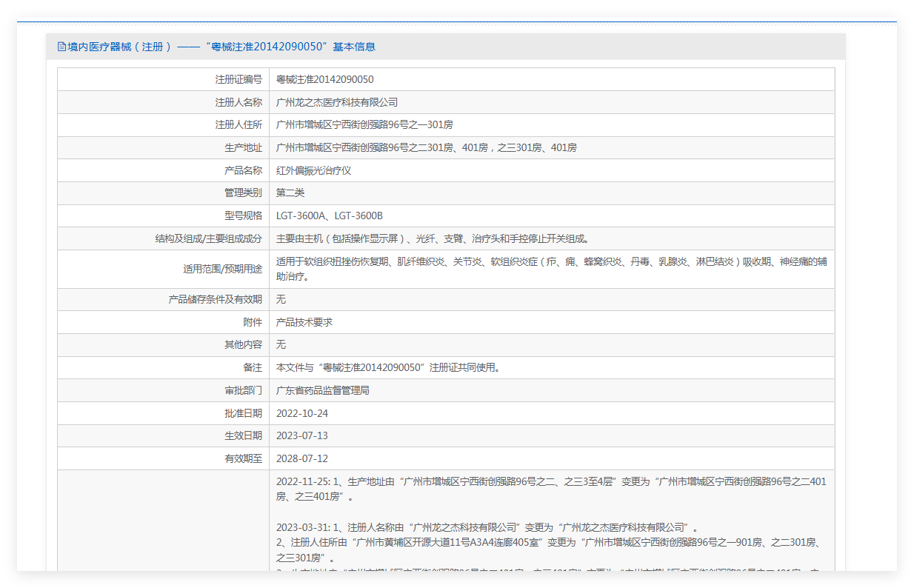Click approval date 2022-10-24
Image resolution: width=914 pixels, height=588 pixels.
click(301, 413)
